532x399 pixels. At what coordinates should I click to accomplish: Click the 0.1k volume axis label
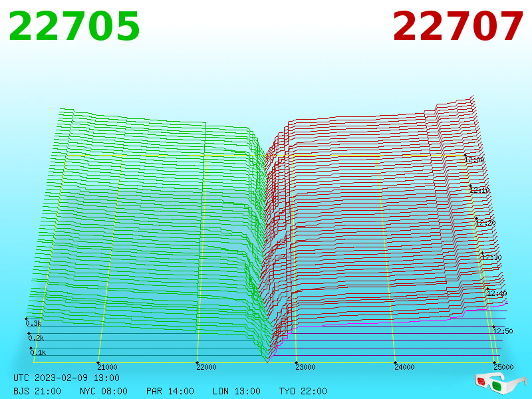click(x=38, y=352)
